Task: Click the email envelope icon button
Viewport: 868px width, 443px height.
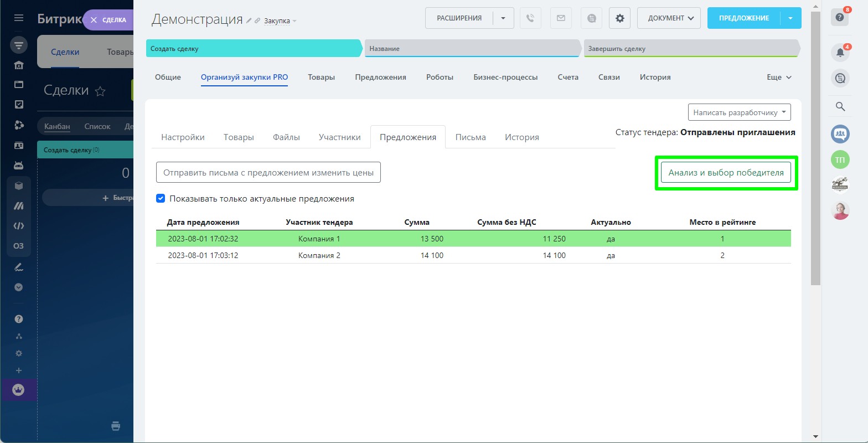Action: 561,18
